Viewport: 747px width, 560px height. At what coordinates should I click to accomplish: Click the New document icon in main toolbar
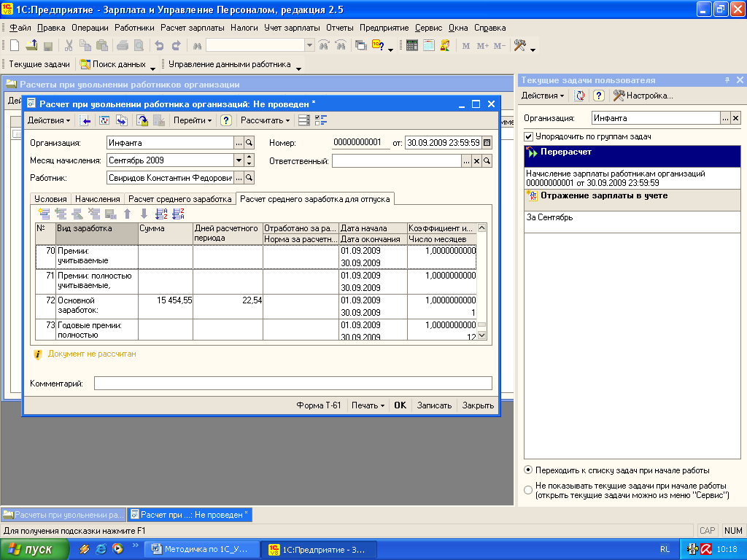point(15,46)
